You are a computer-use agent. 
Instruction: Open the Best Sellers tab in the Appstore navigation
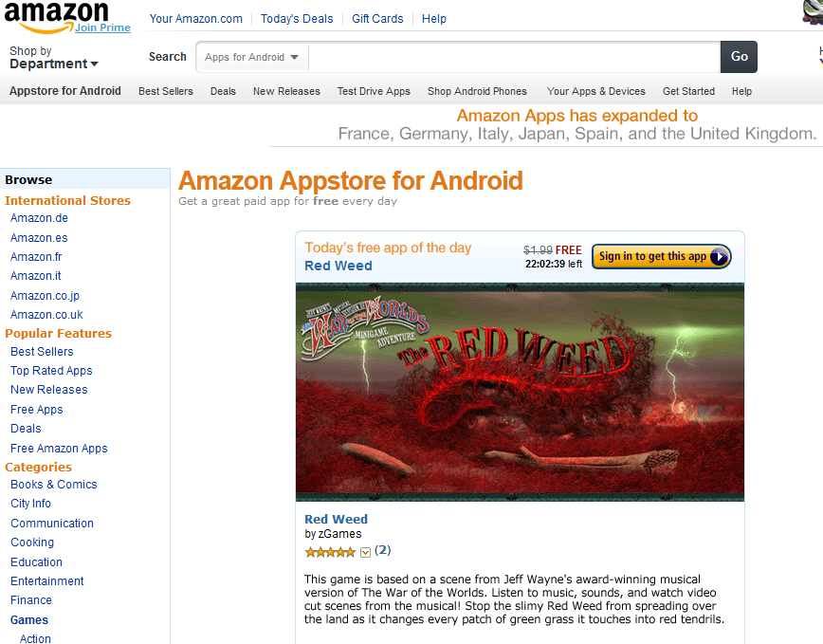tap(166, 91)
